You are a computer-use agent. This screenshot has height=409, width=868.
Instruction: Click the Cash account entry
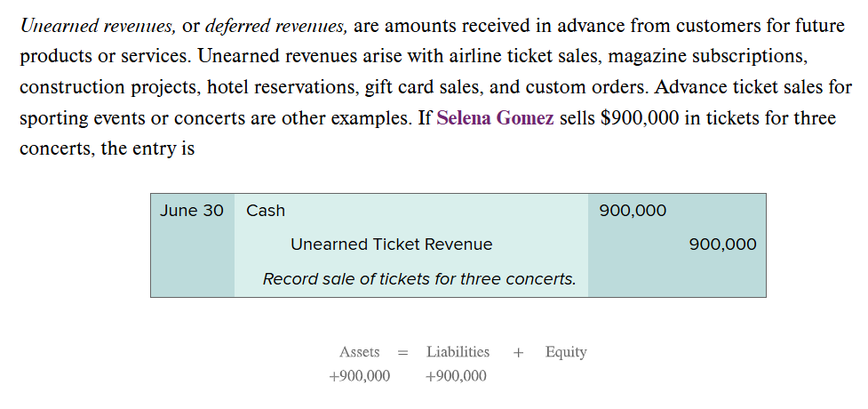click(266, 211)
